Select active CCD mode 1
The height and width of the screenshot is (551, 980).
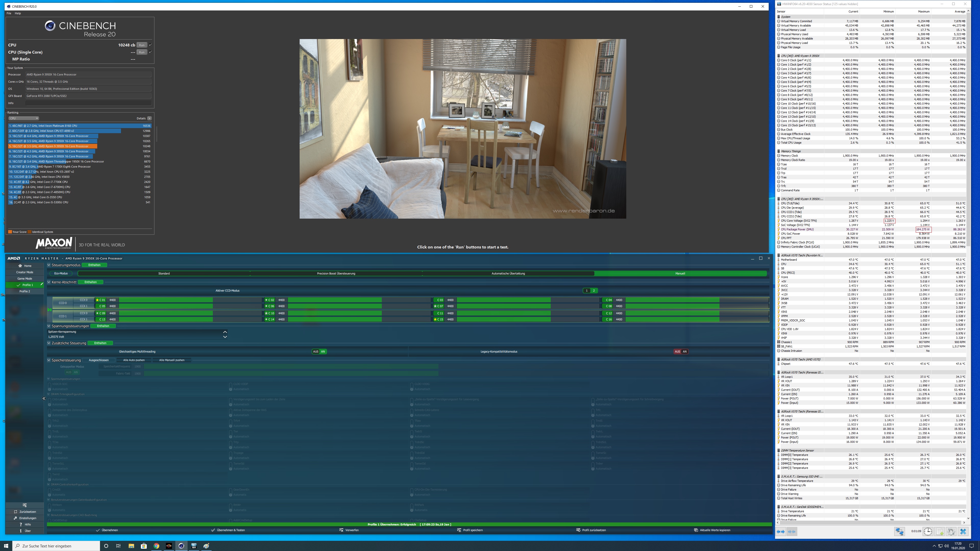[587, 291]
